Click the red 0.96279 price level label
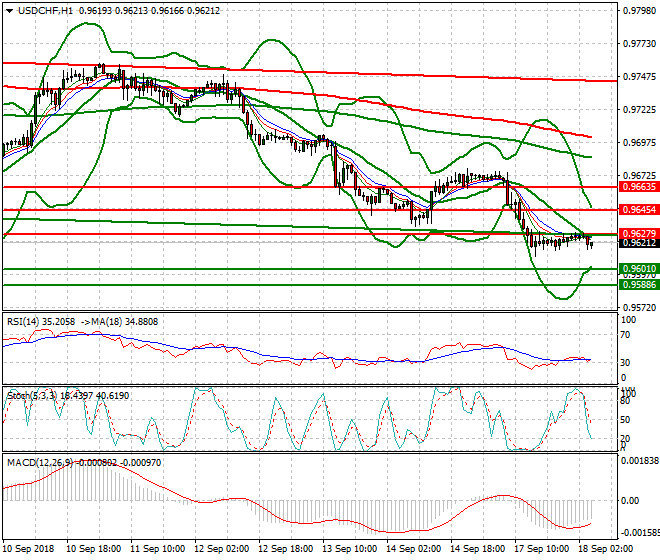This screenshot has width=660, height=560. [639, 233]
